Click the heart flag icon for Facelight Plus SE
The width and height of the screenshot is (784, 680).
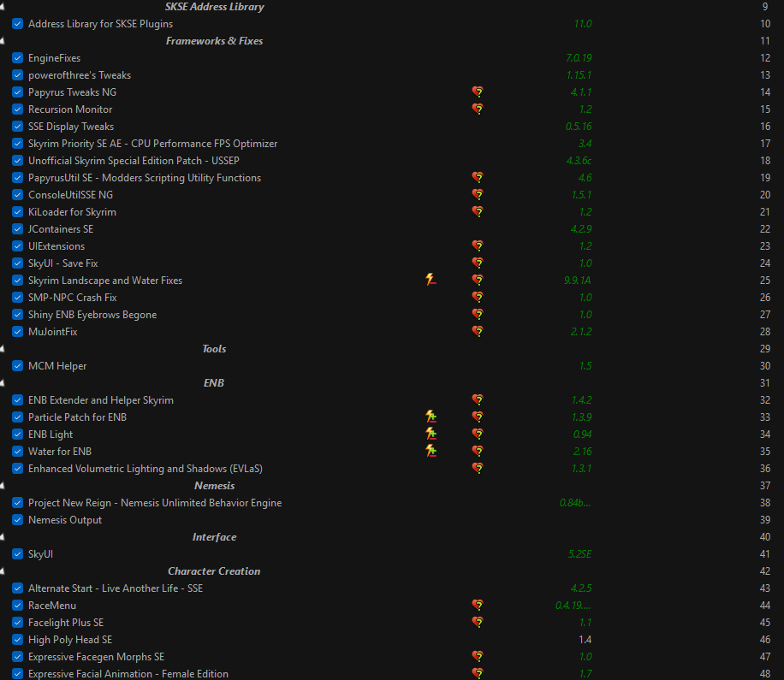point(478,622)
